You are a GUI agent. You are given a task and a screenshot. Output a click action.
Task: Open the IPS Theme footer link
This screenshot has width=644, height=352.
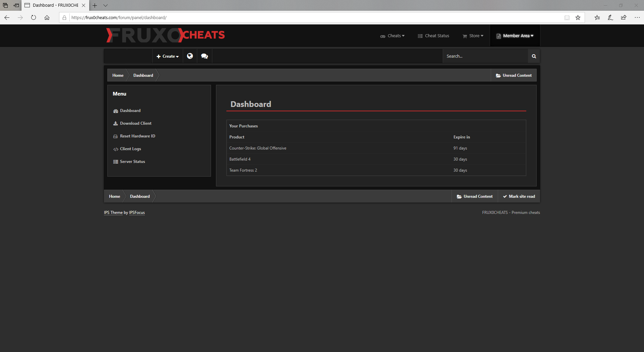[113, 213]
